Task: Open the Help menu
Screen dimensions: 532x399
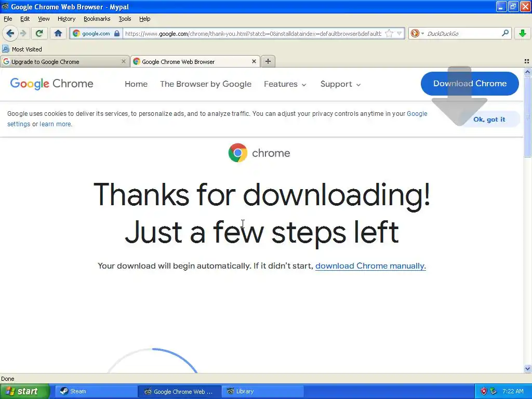Action: tap(145, 19)
